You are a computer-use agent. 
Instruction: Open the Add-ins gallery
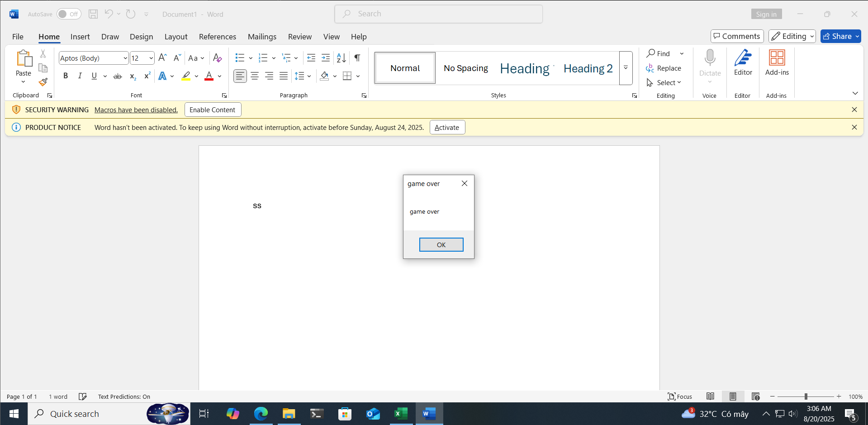(x=777, y=63)
